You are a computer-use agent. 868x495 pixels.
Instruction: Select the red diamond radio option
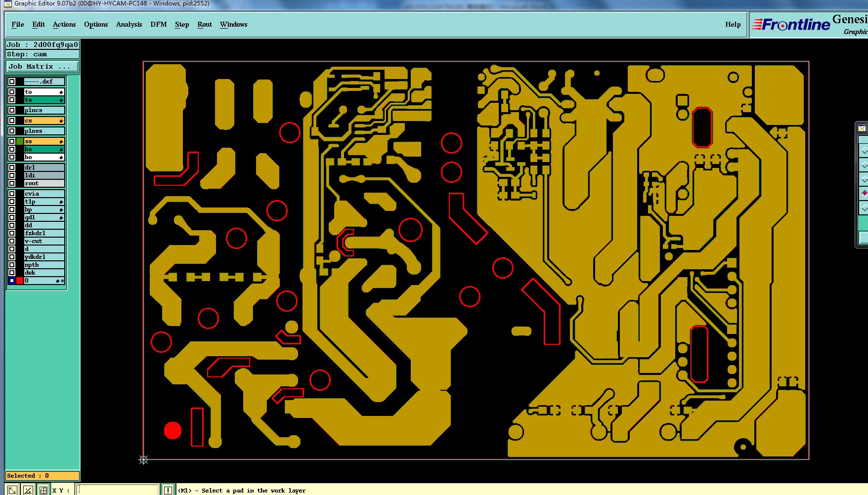click(x=864, y=193)
